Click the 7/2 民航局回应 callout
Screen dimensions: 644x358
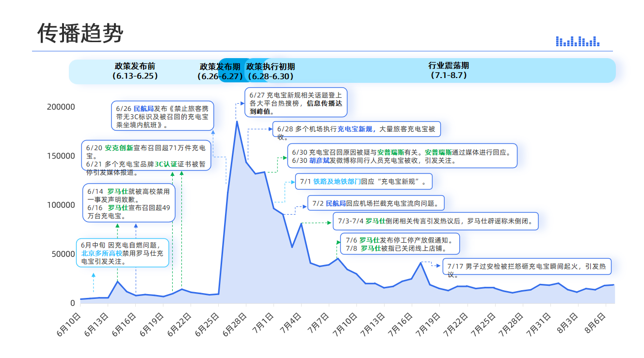click(376, 203)
